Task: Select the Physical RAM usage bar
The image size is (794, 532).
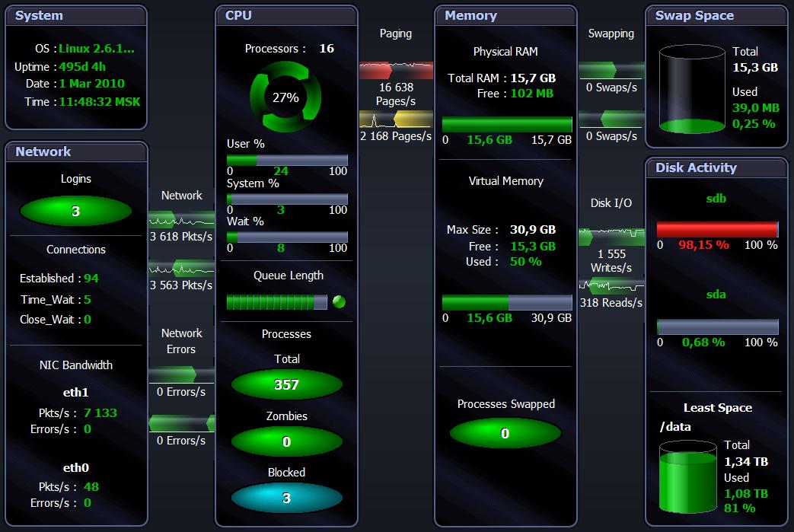Action: [x=507, y=125]
